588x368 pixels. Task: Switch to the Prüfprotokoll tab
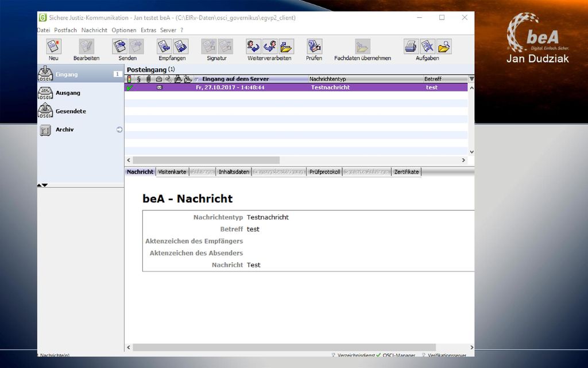tap(325, 171)
